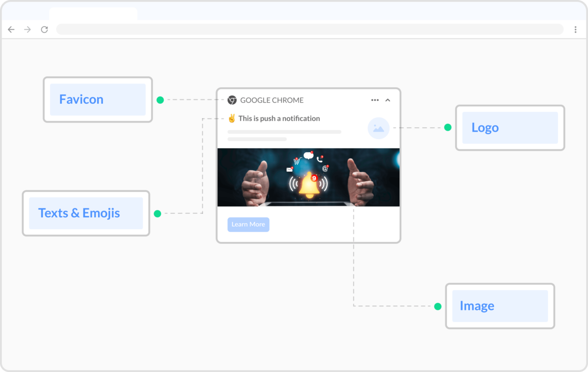Screen dimensions: 588x372
Task: Collapse the notification using the chevron arrow
Action: coord(388,100)
